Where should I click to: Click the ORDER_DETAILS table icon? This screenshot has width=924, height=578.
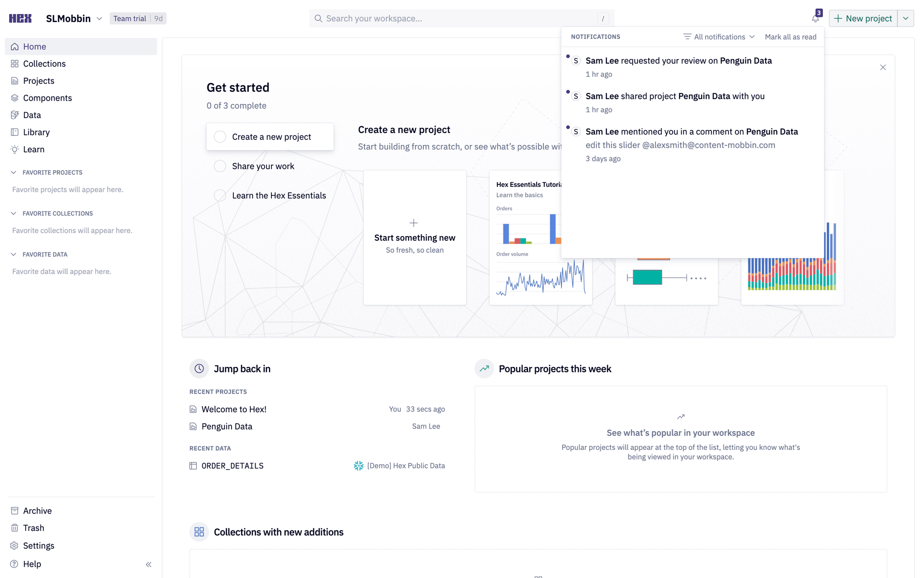coord(193,466)
